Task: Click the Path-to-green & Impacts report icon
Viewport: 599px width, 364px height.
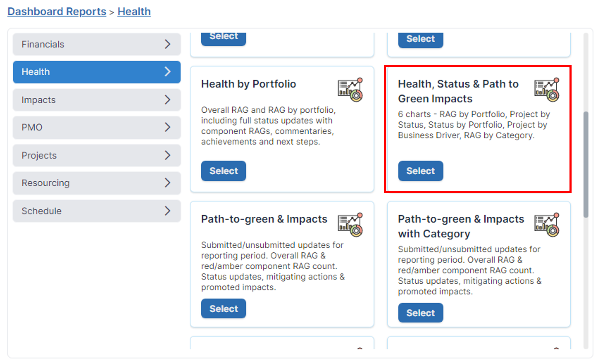Action: (x=350, y=225)
